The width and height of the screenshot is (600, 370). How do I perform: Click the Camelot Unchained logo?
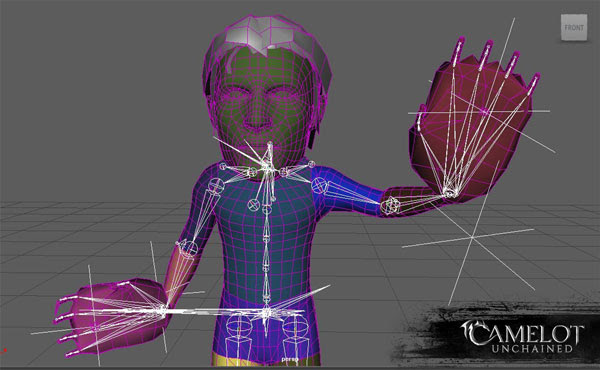tap(522, 337)
